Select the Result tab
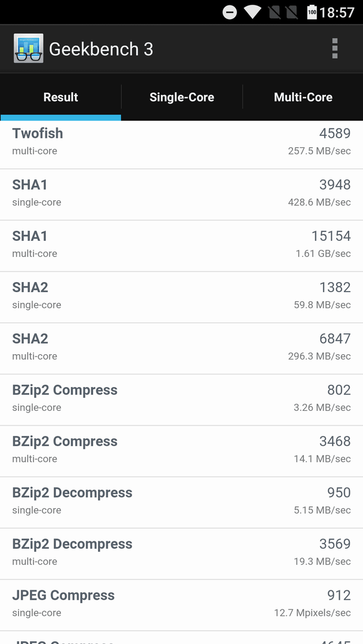 click(60, 97)
